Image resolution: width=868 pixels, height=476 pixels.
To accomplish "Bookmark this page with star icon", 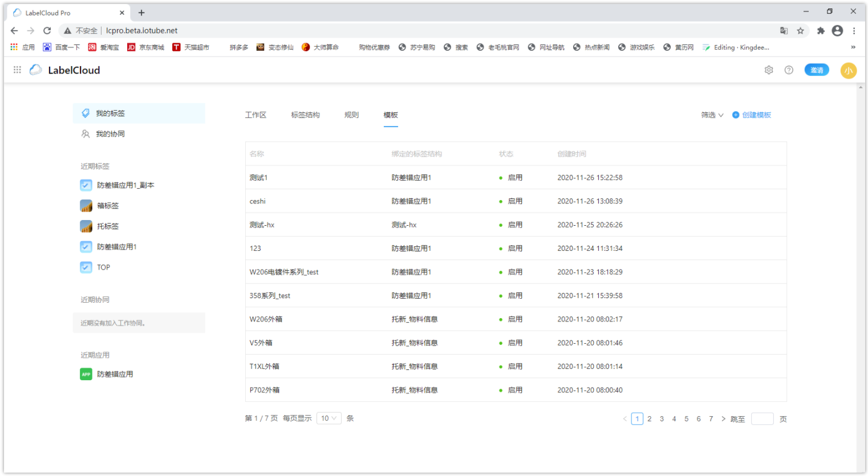I will 801,31.
